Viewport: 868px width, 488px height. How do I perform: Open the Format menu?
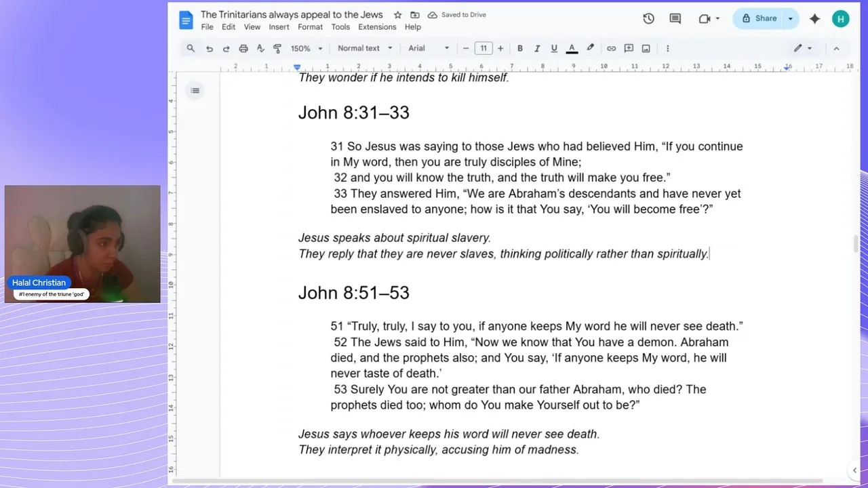(x=310, y=27)
